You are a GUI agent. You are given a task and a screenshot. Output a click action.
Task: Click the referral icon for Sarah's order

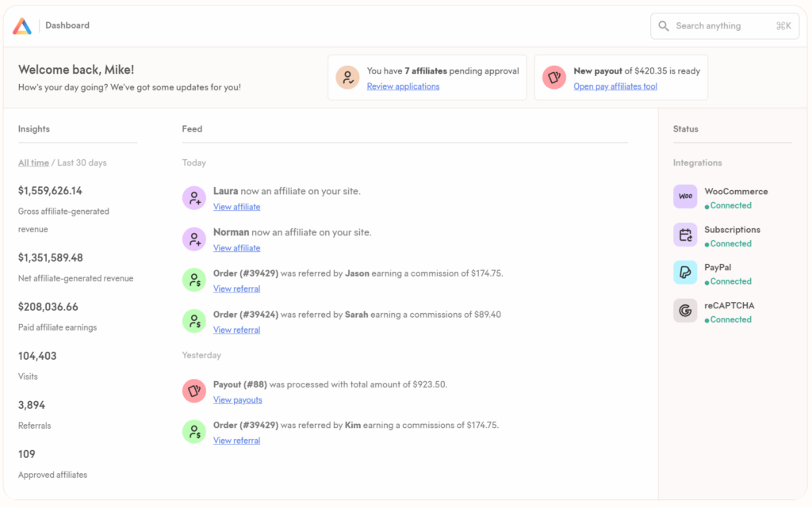coord(194,321)
